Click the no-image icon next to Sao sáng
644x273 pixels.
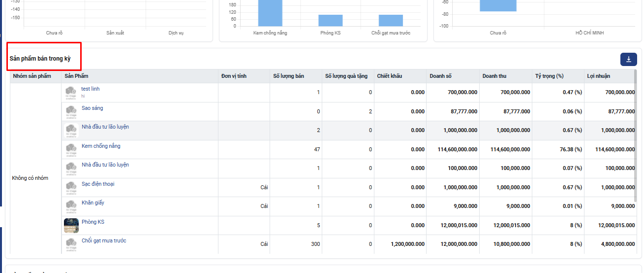[x=71, y=111]
